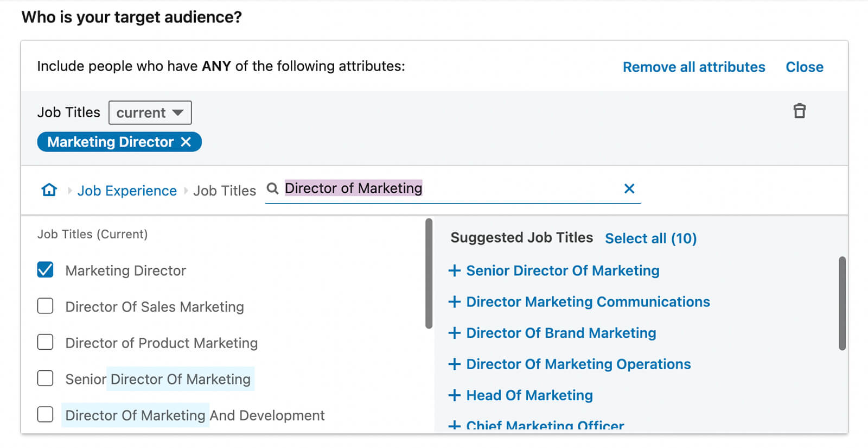This screenshot has height=448, width=868.
Task: Clear the search field with X icon
Action: point(629,188)
